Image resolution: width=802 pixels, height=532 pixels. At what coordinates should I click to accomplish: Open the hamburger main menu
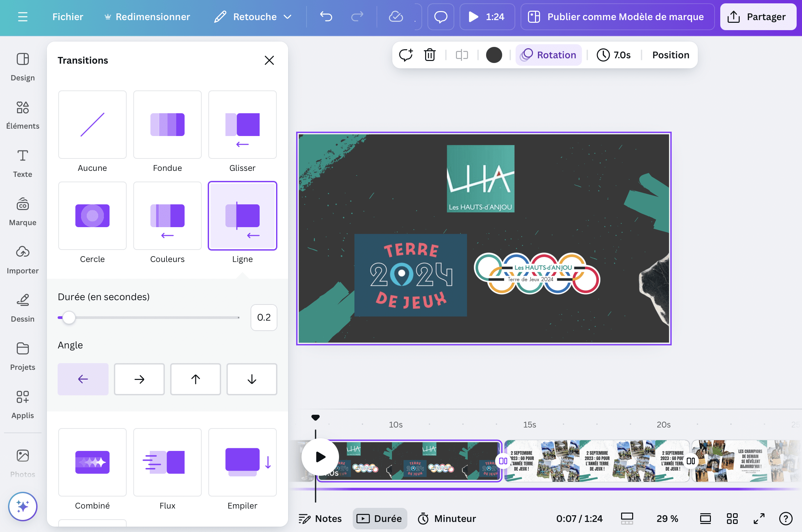[x=23, y=17]
